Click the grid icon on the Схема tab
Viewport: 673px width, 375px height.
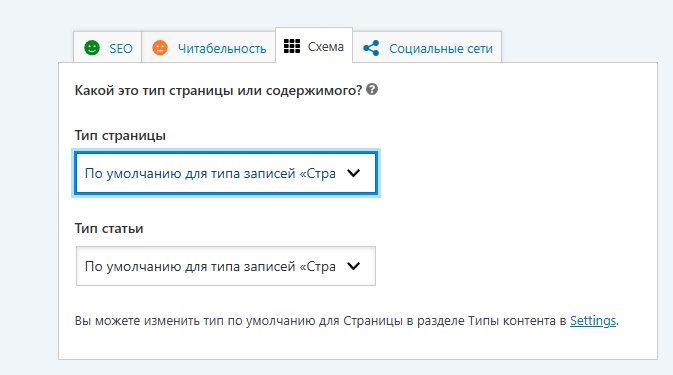pyautogui.click(x=292, y=46)
